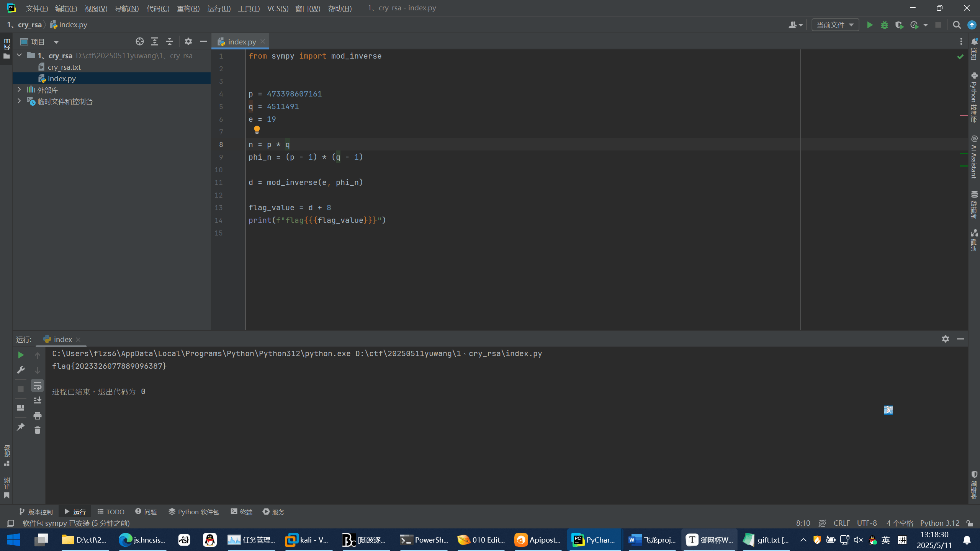Image resolution: width=980 pixels, height=551 pixels.
Task: Expand the 外部库 tree node
Action: (x=19, y=90)
